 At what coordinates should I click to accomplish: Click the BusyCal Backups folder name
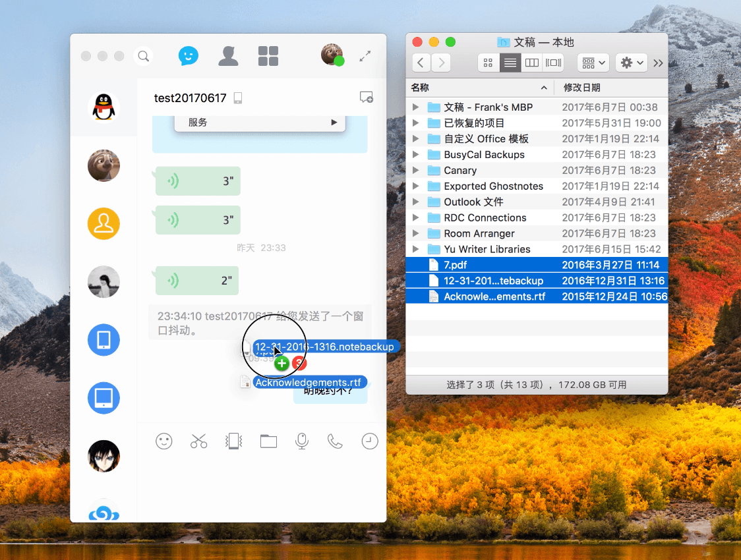pyautogui.click(x=484, y=155)
